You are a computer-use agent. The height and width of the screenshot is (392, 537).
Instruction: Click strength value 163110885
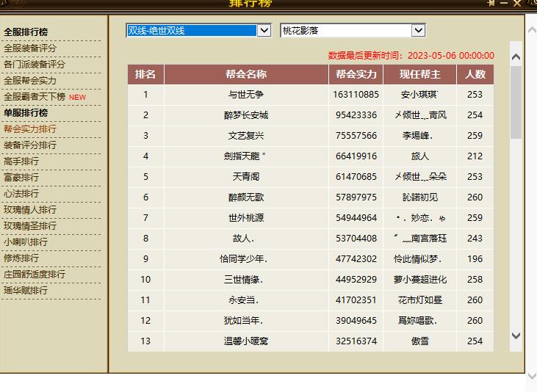click(356, 95)
